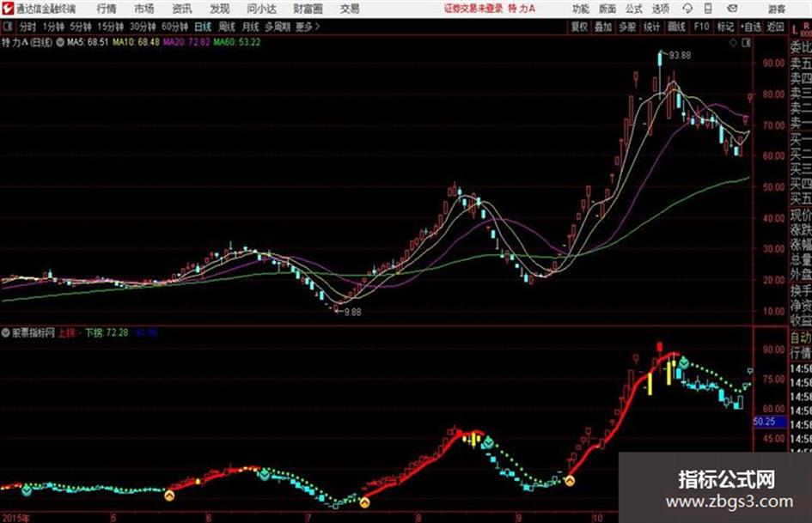Expand the 更多 periods list
Image resolution: width=812 pixels, height=523 pixels.
tap(308, 27)
